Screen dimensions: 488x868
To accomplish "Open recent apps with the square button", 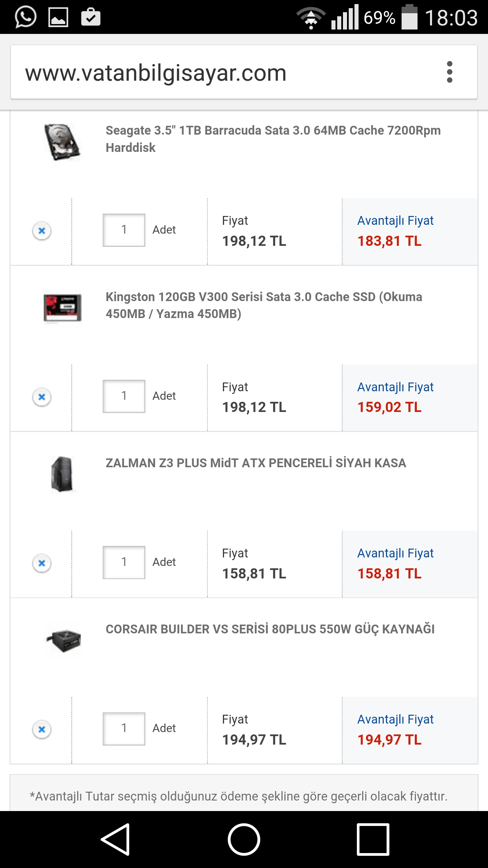I will click(373, 840).
